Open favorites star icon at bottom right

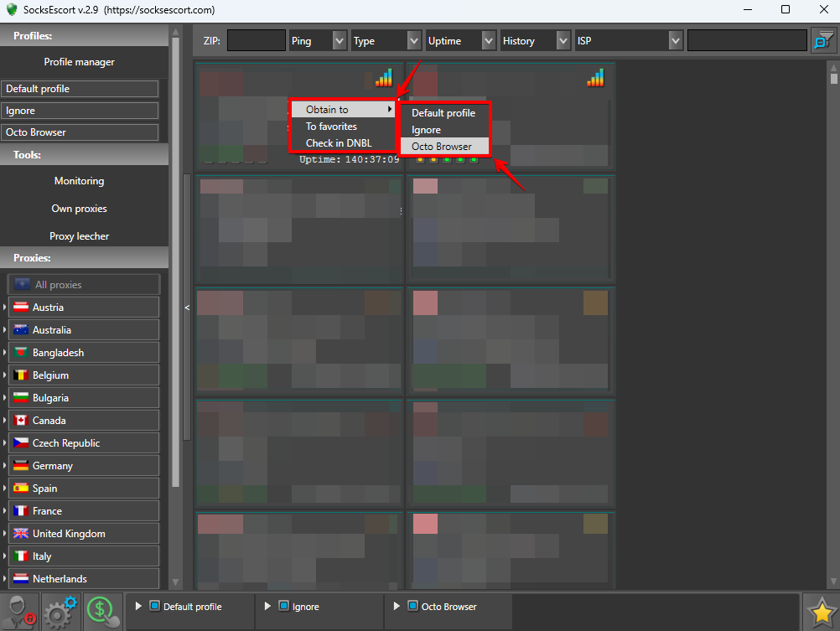pyautogui.click(x=821, y=613)
